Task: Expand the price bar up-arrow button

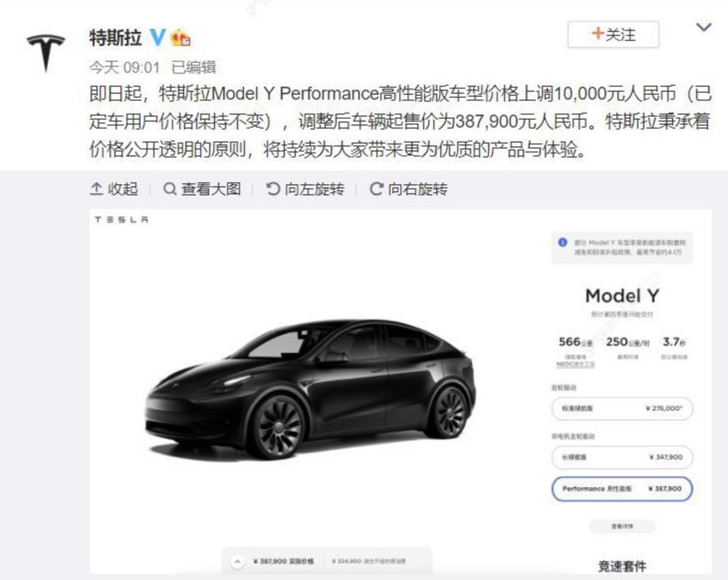Action: [x=238, y=562]
